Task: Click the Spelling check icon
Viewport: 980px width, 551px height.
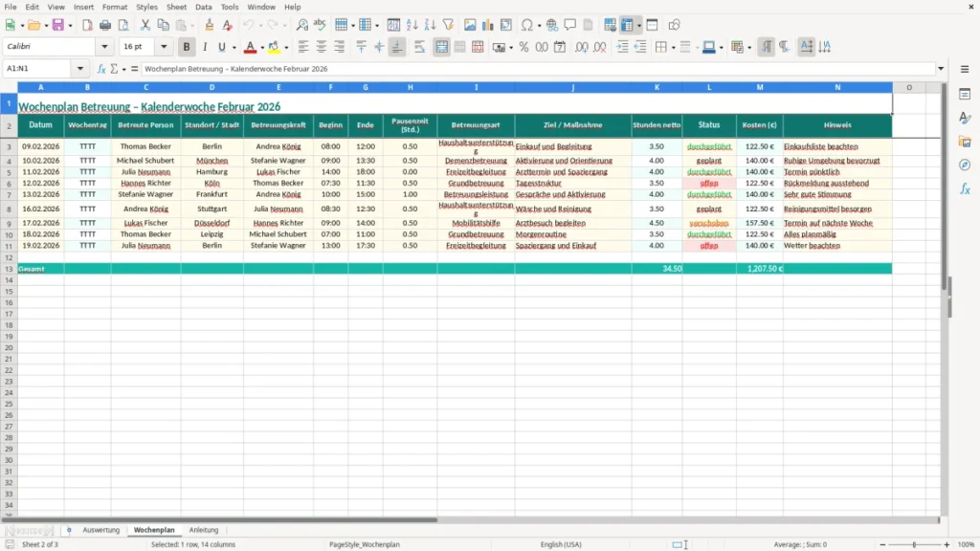Action: [320, 25]
